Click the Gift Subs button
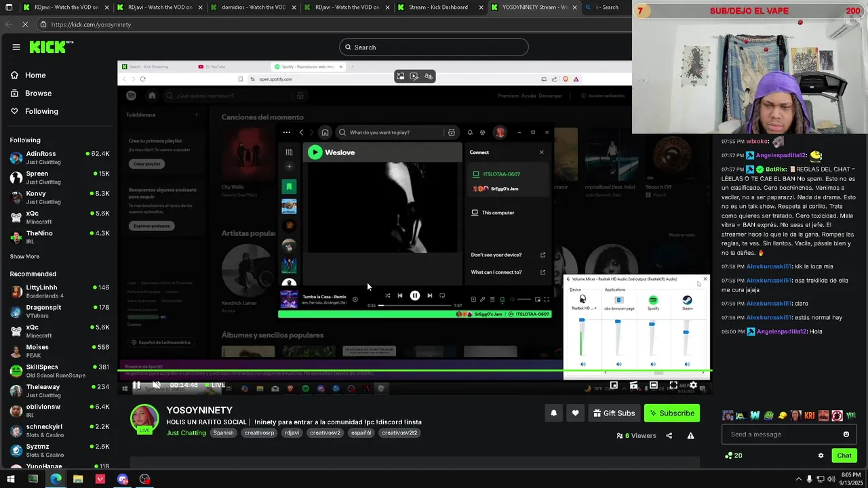This screenshot has height=488, width=868. point(614,413)
